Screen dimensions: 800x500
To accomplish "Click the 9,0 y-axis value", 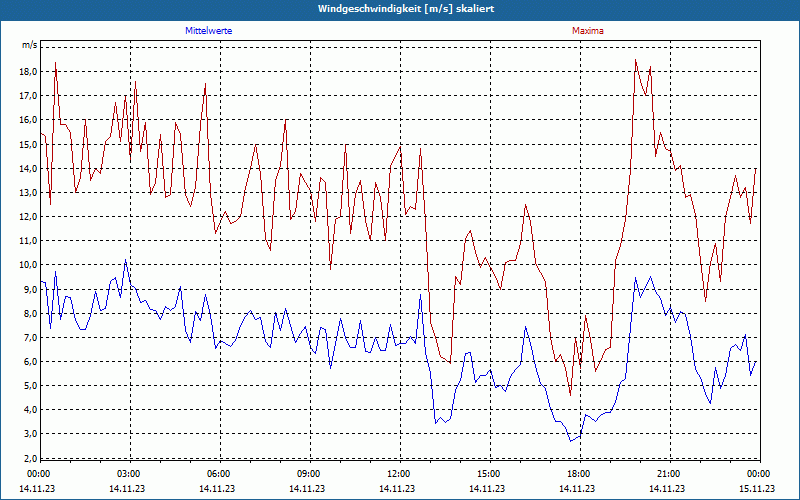I will pyautogui.click(x=31, y=289).
